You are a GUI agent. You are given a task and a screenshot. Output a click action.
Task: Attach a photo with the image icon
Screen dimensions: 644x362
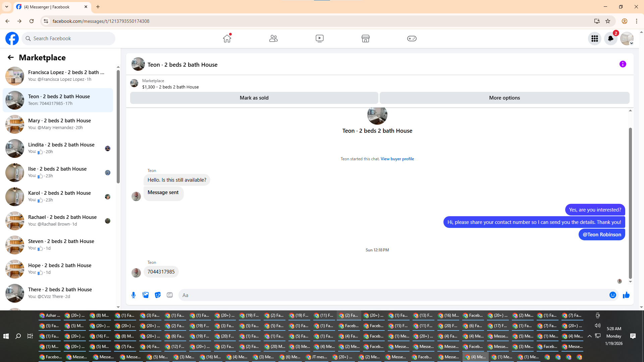146,295
